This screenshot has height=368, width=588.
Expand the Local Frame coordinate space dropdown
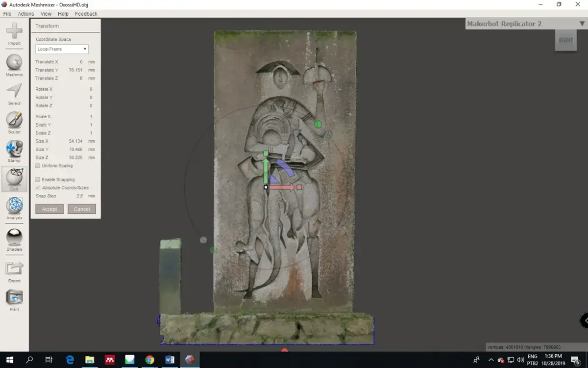[x=62, y=49]
